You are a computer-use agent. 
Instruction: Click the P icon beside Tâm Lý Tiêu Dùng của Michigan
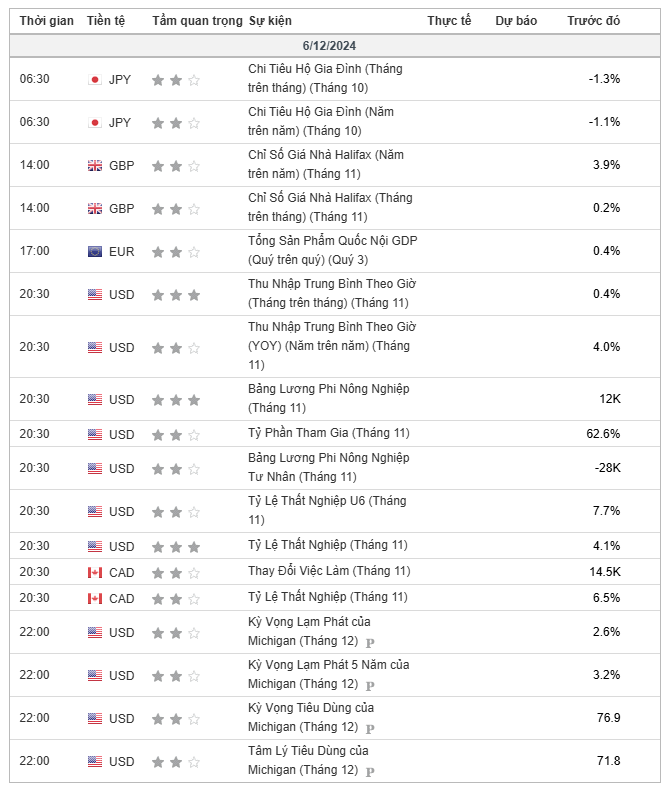coord(370,771)
